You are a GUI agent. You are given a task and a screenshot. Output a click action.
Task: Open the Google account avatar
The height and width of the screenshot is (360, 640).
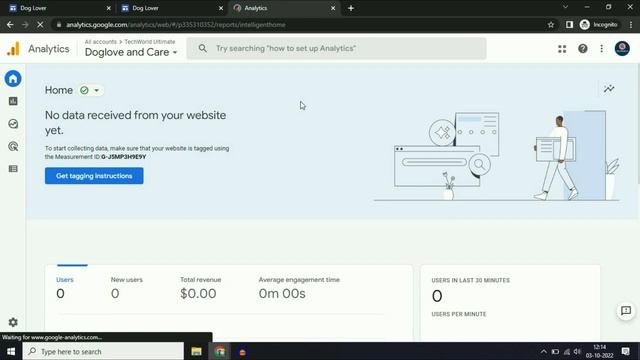click(622, 49)
